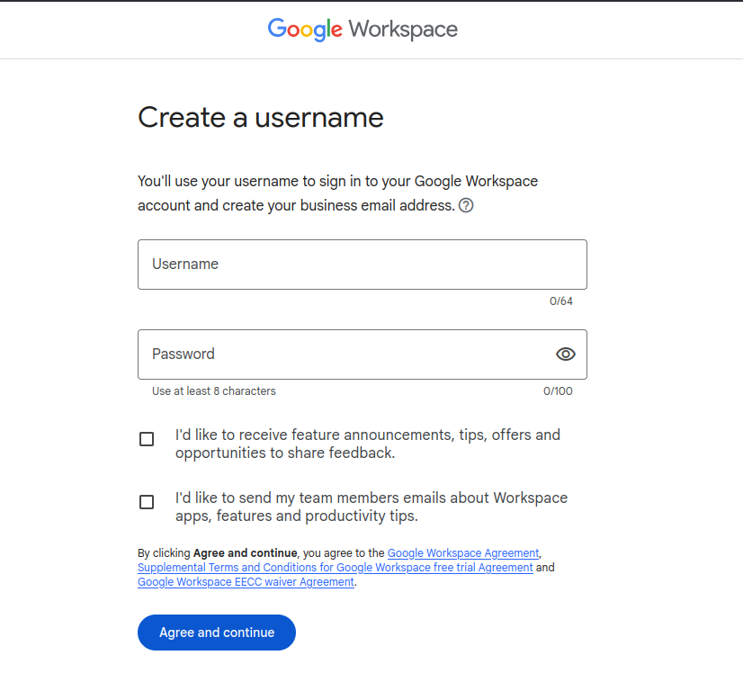This screenshot has width=743, height=700.
Task: Click the Create a username heading
Action: pyautogui.click(x=261, y=118)
